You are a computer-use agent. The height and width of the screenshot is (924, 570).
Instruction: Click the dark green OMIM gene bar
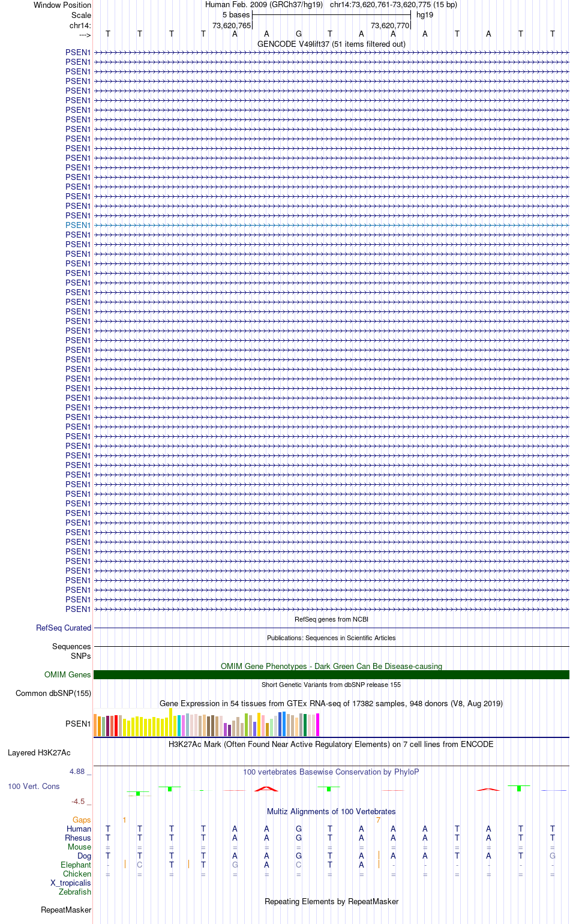(331, 675)
